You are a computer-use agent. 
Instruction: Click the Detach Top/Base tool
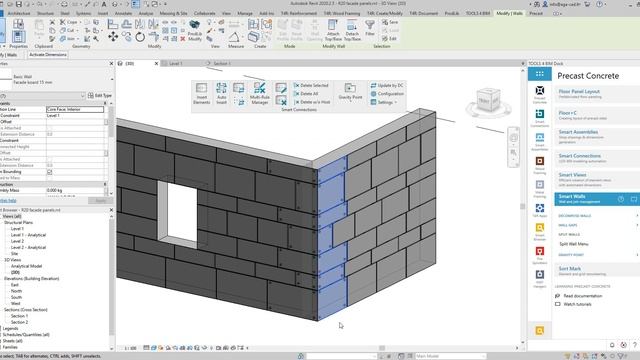coord(352,30)
